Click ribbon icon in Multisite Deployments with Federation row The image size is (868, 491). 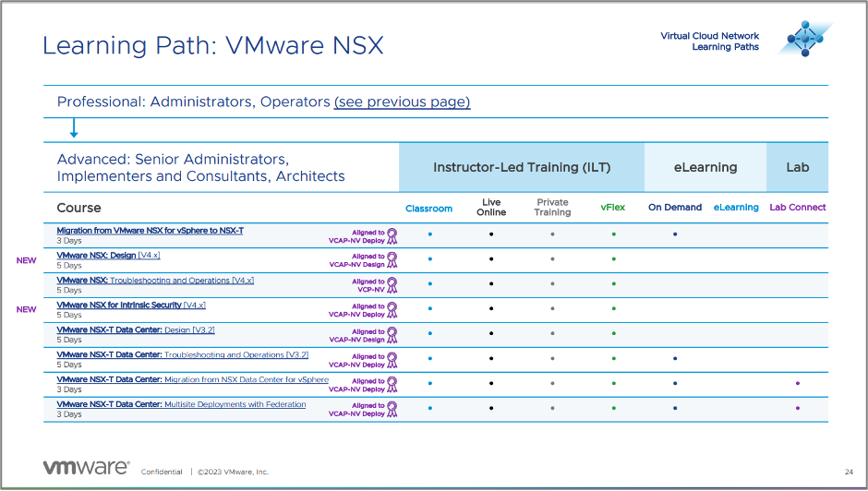coord(392,409)
